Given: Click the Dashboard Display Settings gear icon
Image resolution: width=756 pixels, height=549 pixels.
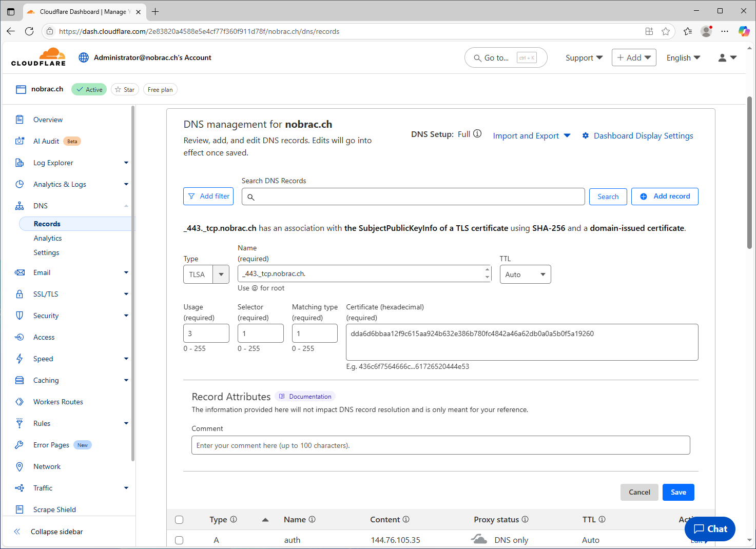Looking at the screenshot, I should click(x=586, y=135).
